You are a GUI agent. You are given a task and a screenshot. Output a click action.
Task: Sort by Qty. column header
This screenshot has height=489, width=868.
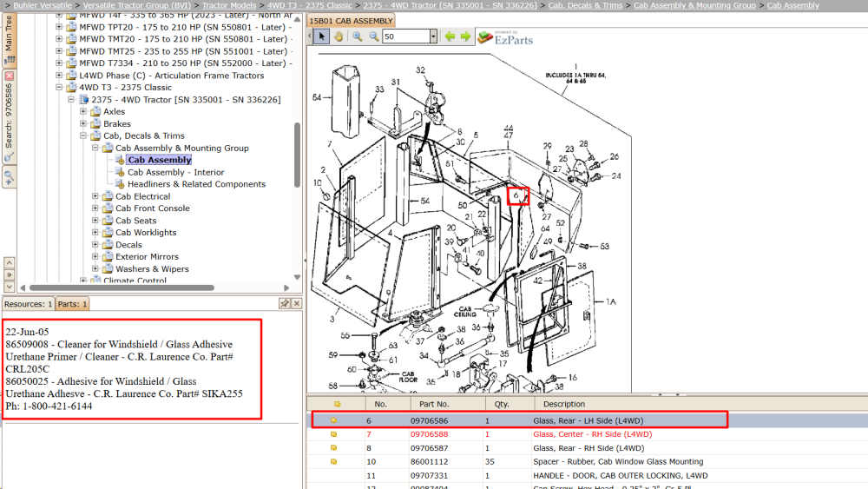[x=510, y=404]
